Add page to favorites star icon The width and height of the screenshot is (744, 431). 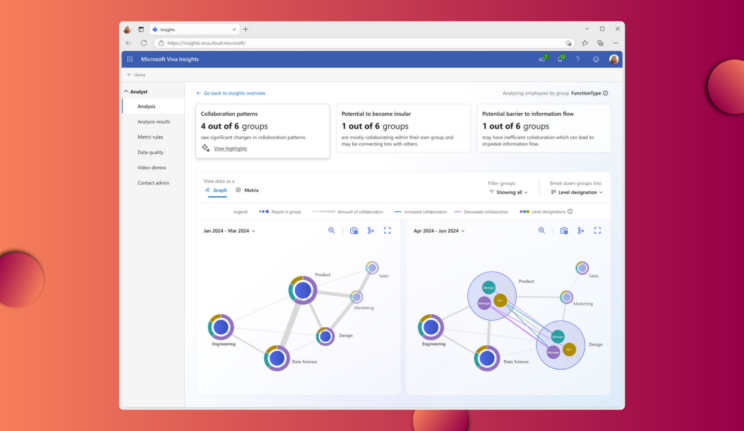568,43
